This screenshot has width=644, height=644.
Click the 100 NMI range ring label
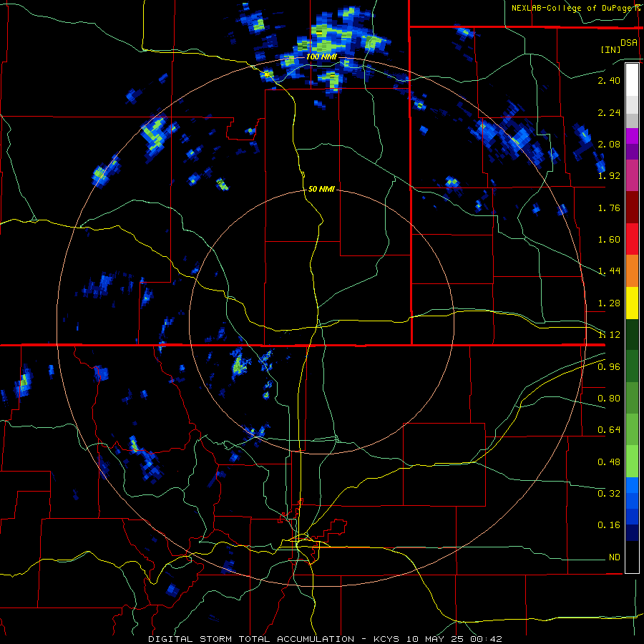[321, 57]
